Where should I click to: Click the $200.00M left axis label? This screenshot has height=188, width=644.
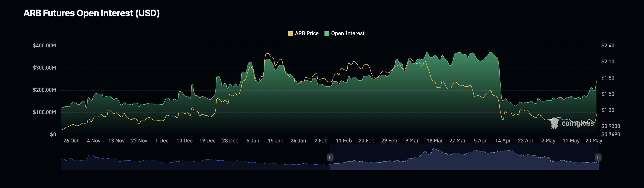[x=44, y=90]
